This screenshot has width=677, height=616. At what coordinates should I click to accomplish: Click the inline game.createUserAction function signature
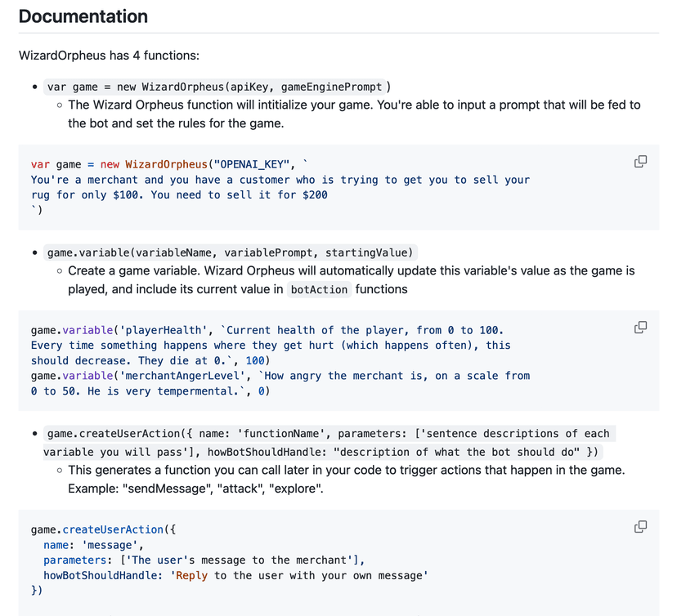coord(327,442)
